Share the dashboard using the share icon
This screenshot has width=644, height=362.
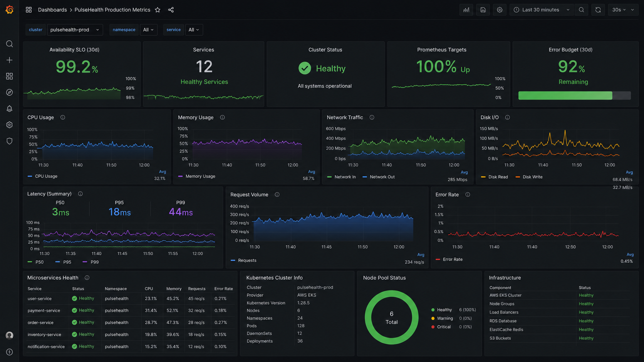point(171,10)
